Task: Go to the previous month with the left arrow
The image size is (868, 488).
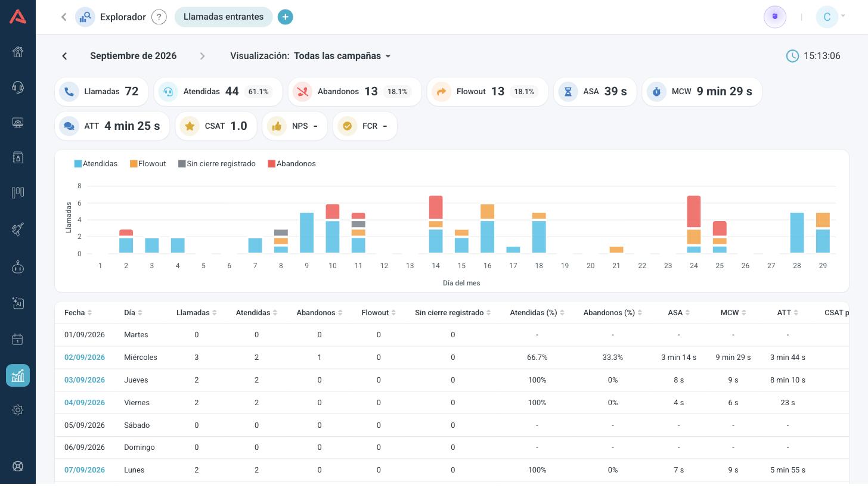Action: pos(64,56)
